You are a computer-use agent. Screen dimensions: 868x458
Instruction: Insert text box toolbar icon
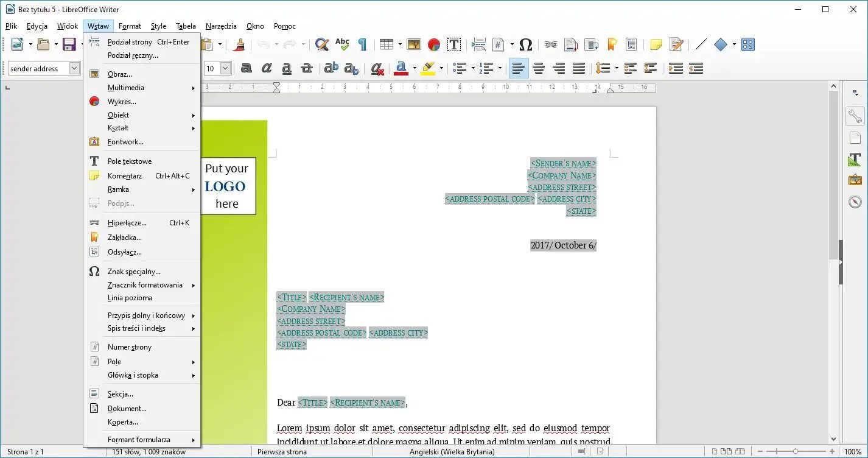[x=453, y=44]
